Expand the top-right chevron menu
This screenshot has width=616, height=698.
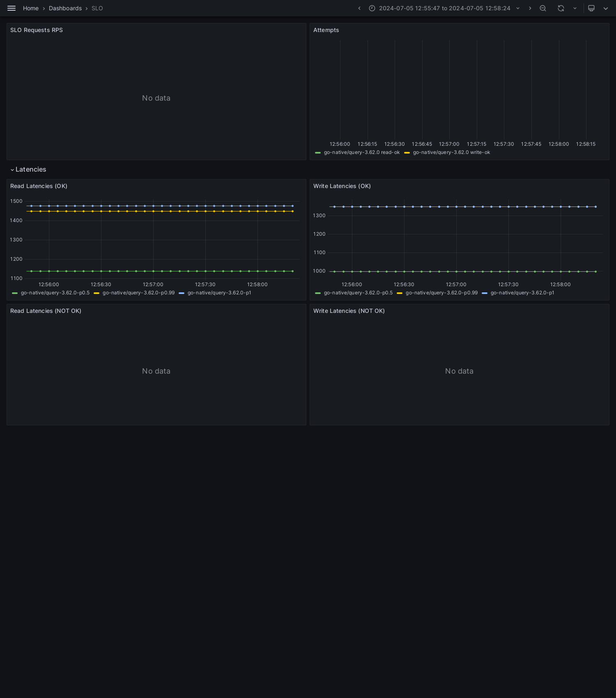(605, 8)
